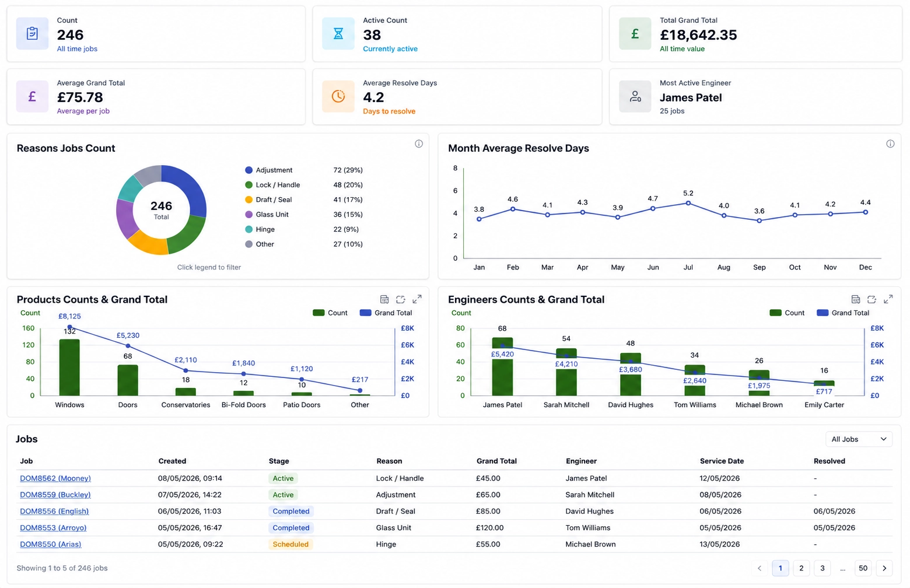Image resolution: width=910 pixels, height=588 pixels.
Task: Toggle Adjustment legend filter in donut chart
Action: [x=269, y=170]
